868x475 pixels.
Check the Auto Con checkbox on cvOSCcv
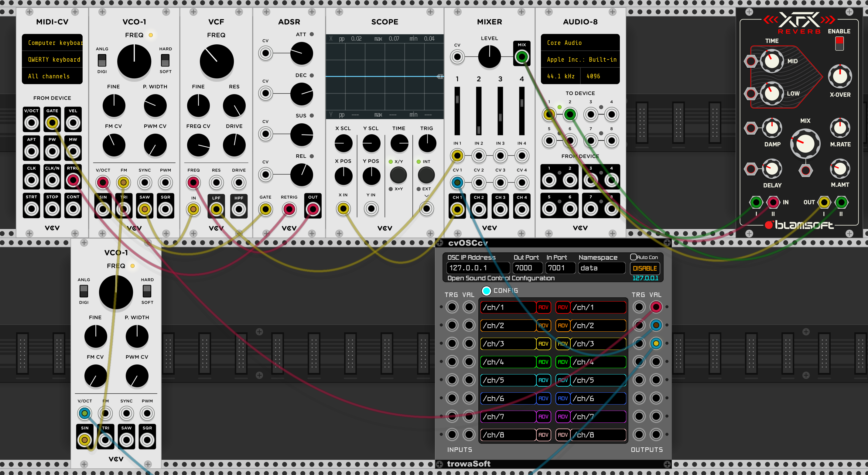(633, 257)
